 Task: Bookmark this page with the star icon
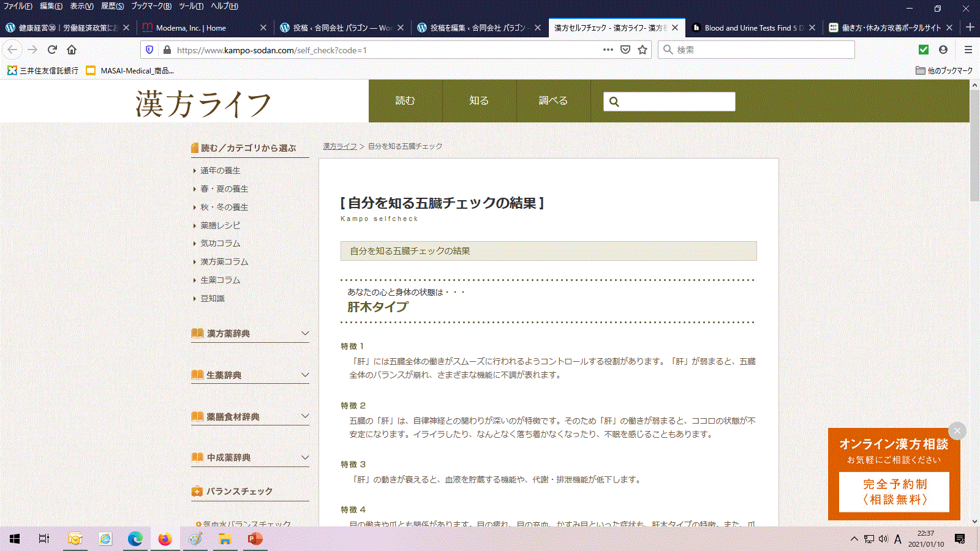click(643, 50)
